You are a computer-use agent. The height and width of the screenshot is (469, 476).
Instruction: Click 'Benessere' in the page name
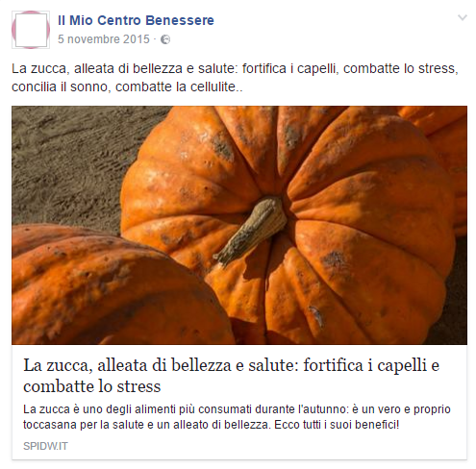point(180,20)
